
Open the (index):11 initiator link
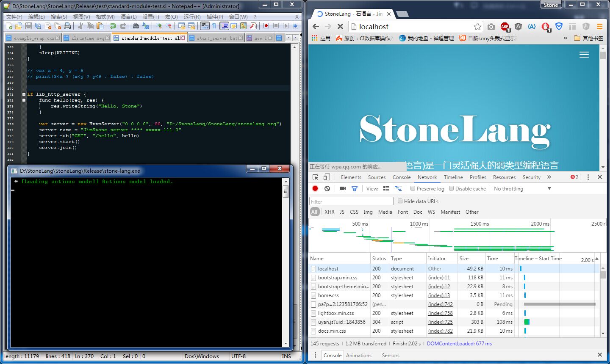[439, 278]
